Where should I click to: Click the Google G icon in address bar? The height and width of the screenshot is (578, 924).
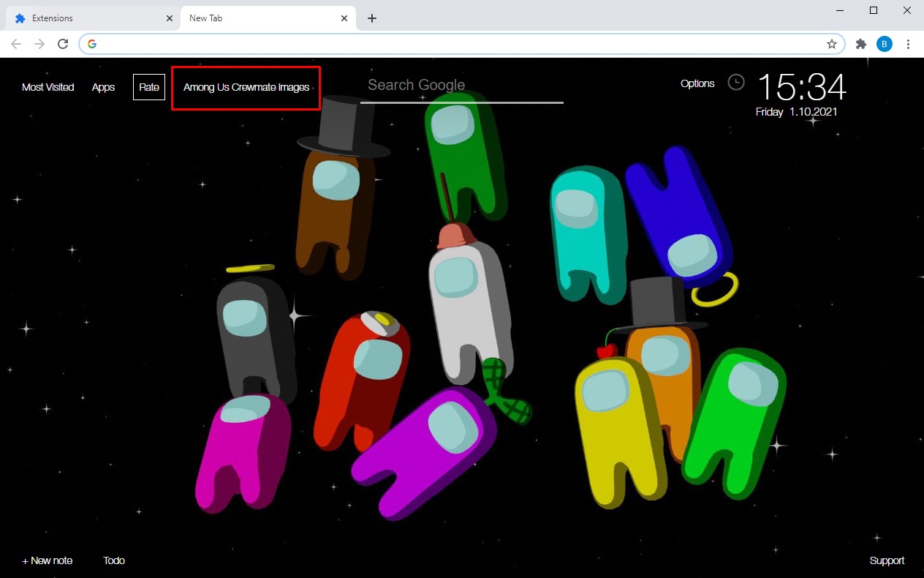[92, 44]
